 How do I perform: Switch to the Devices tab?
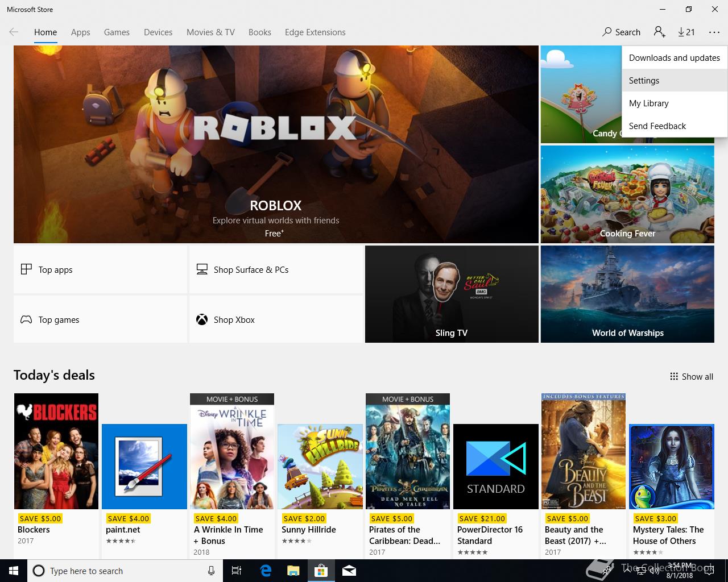158,32
